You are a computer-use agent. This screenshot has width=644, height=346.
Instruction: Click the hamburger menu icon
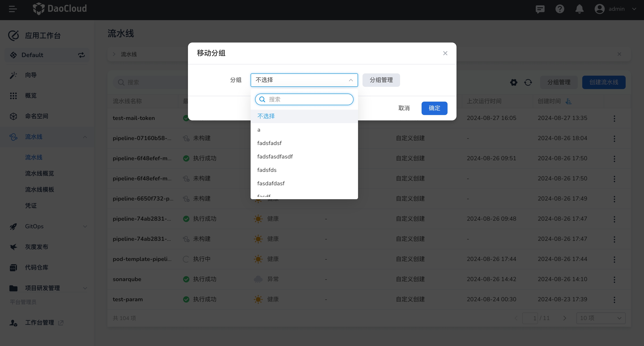[13, 9]
